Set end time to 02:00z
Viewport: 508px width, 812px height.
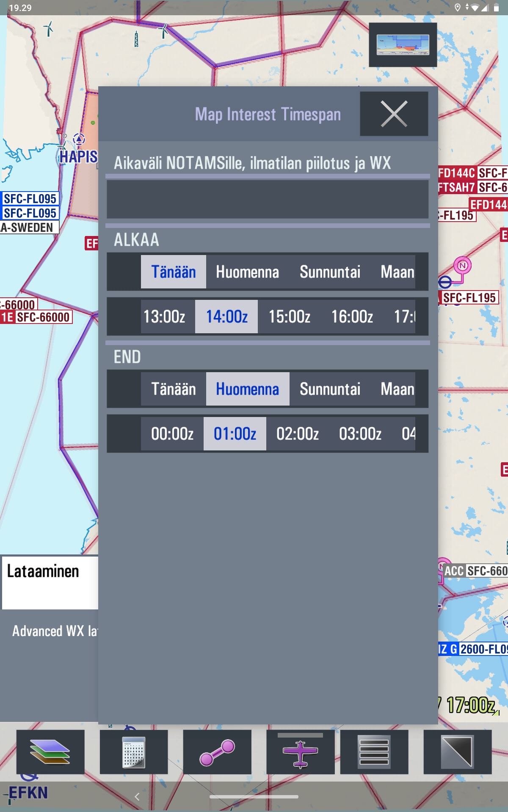coord(297,434)
